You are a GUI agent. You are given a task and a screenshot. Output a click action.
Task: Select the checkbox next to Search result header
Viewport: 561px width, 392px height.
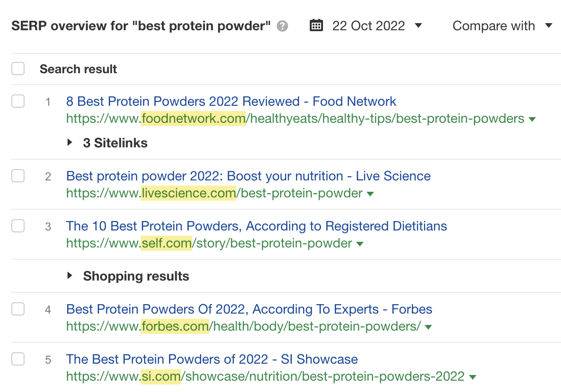click(x=17, y=68)
